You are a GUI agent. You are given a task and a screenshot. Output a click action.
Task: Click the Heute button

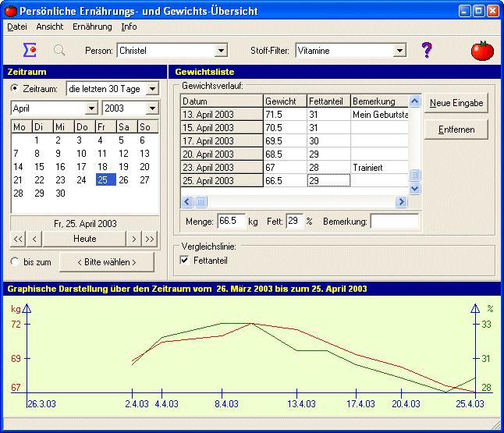tap(84, 239)
